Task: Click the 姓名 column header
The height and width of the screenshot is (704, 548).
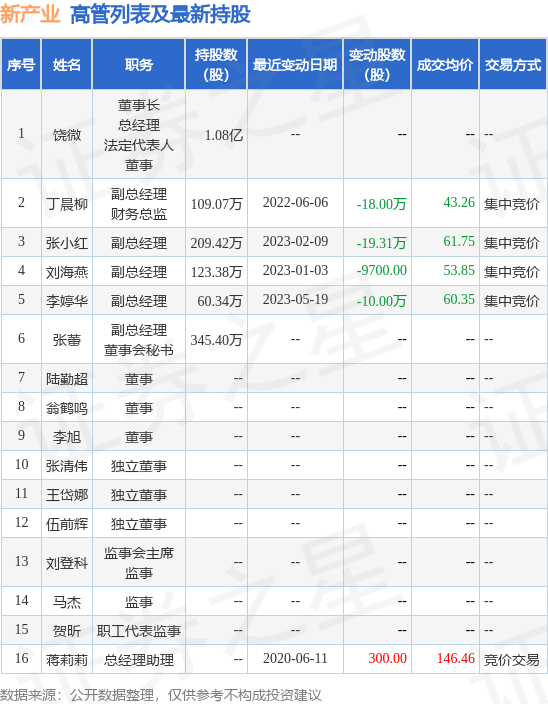Action: click(66, 65)
